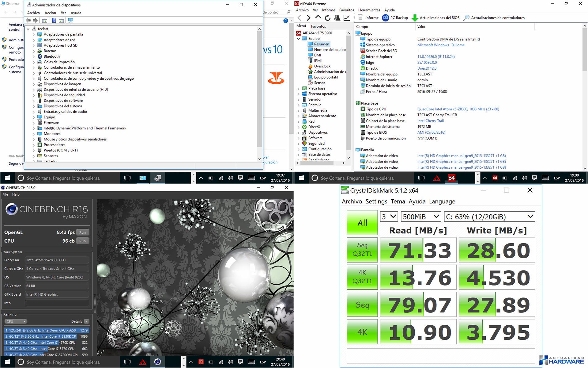588x368 pixels.
Task: Click AIDA64 users toolbar icon
Action: coord(337,18)
